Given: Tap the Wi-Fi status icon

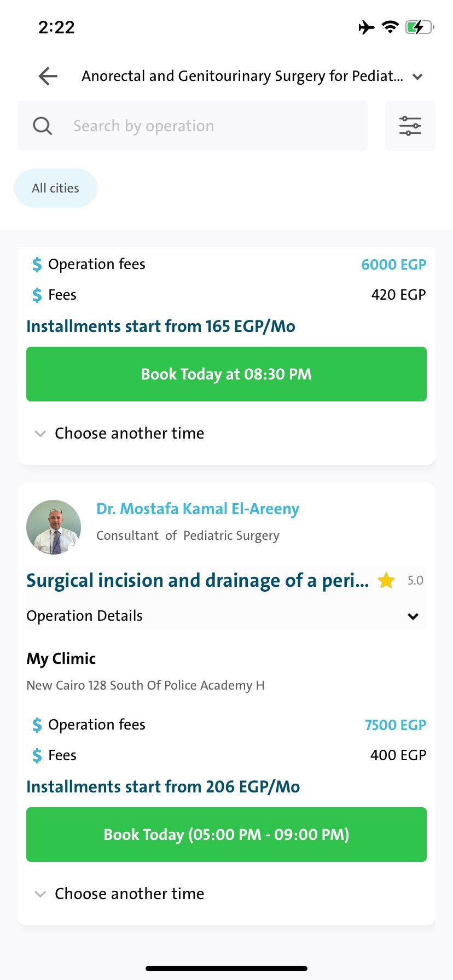Looking at the screenshot, I should coord(390,27).
